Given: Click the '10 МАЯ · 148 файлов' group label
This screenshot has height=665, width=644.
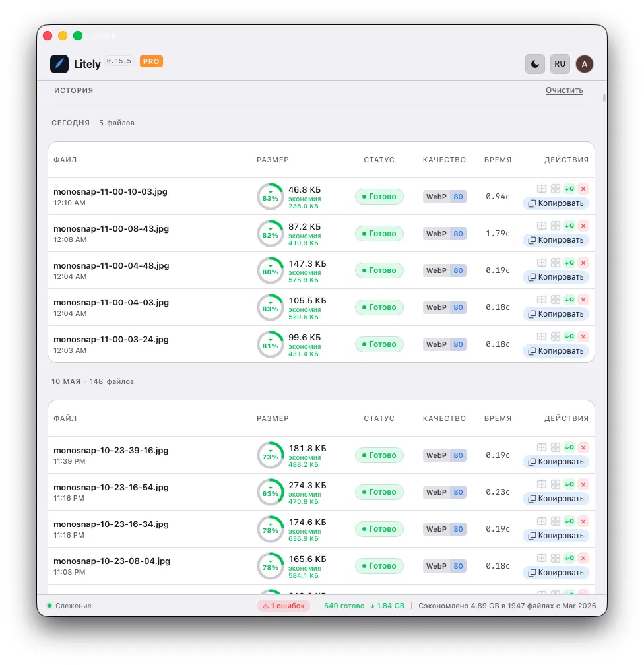Looking at the screenshot, I should point(92,381).
